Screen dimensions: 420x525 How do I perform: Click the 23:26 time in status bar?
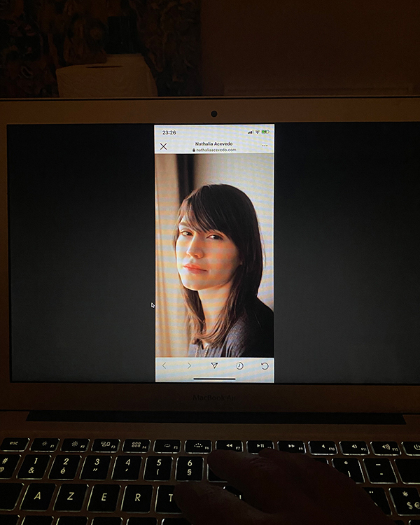[x=169, y=132]
